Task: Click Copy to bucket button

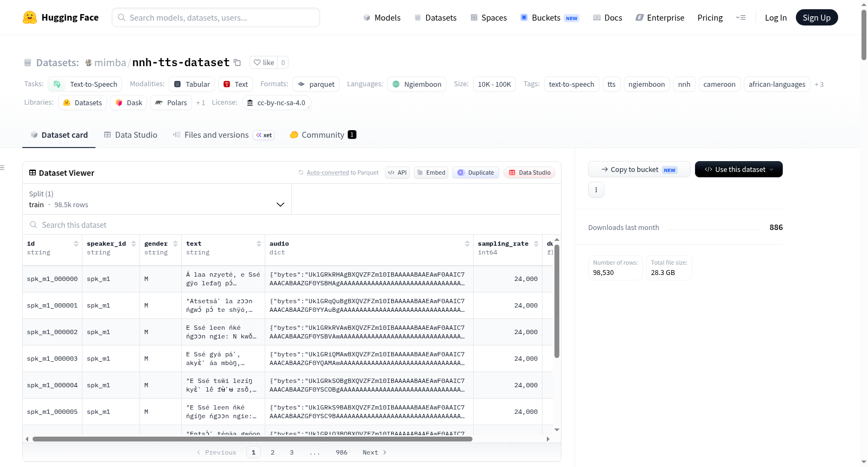Action: (639, 169)
